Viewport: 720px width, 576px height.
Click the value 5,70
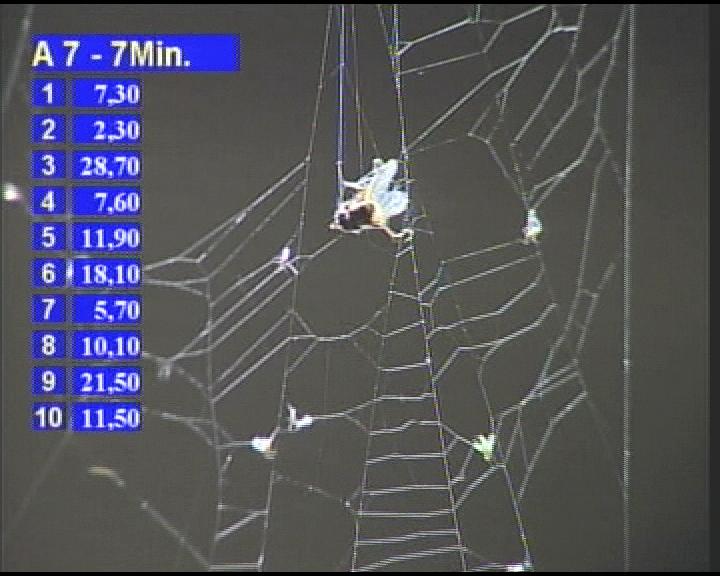[107, 309]
